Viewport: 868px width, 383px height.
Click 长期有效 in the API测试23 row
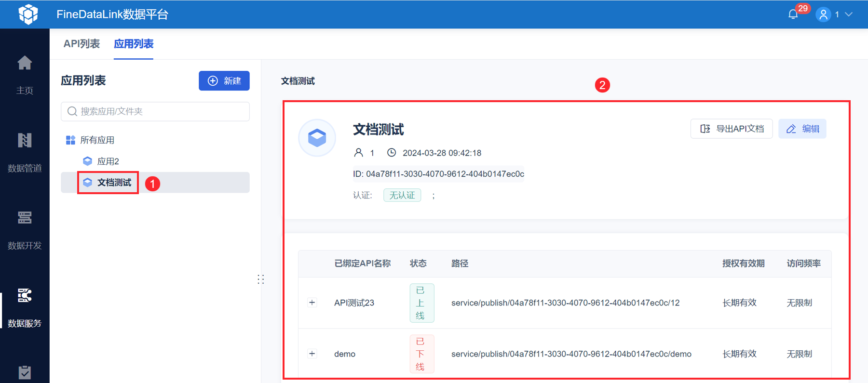tap(739, 303)
